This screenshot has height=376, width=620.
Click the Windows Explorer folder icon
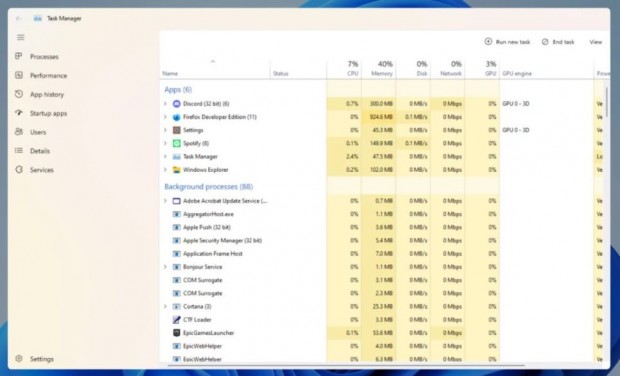(x=177, y=170)
